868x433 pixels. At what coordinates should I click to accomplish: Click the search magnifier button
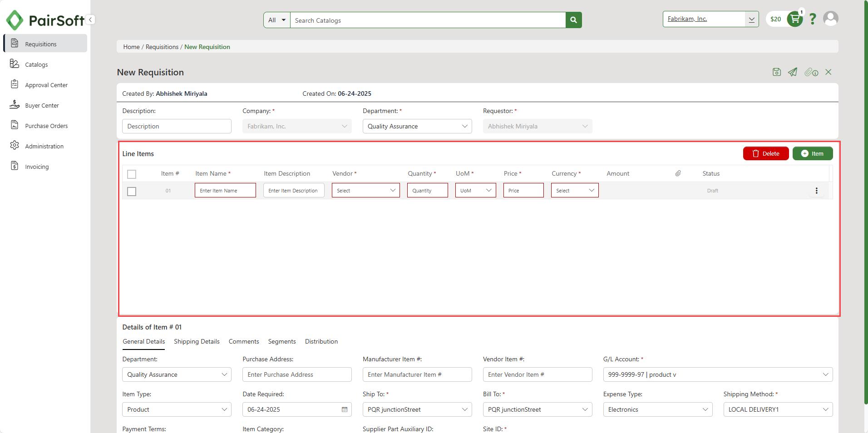(574, 20)
